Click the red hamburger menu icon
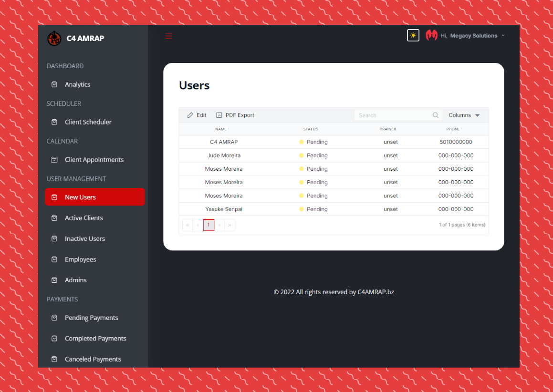 (168, 36)
